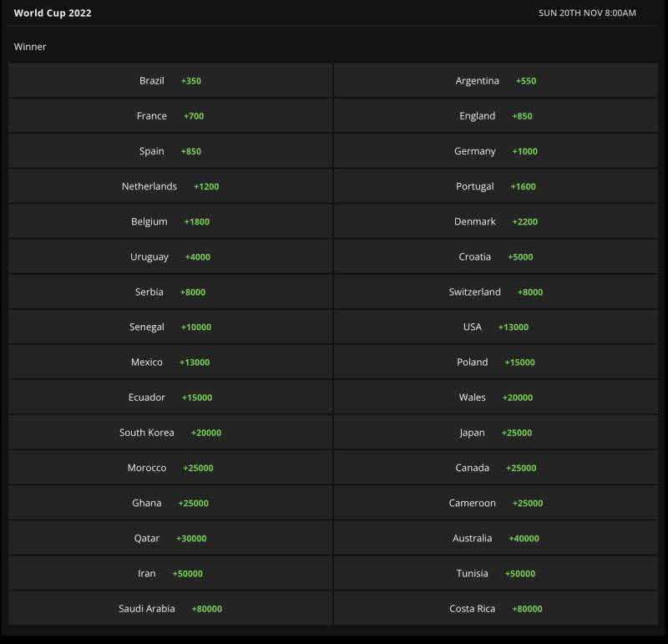Select Portugal at +1600 odds
This screenshot has height=644, width=668.
[496, 186]
